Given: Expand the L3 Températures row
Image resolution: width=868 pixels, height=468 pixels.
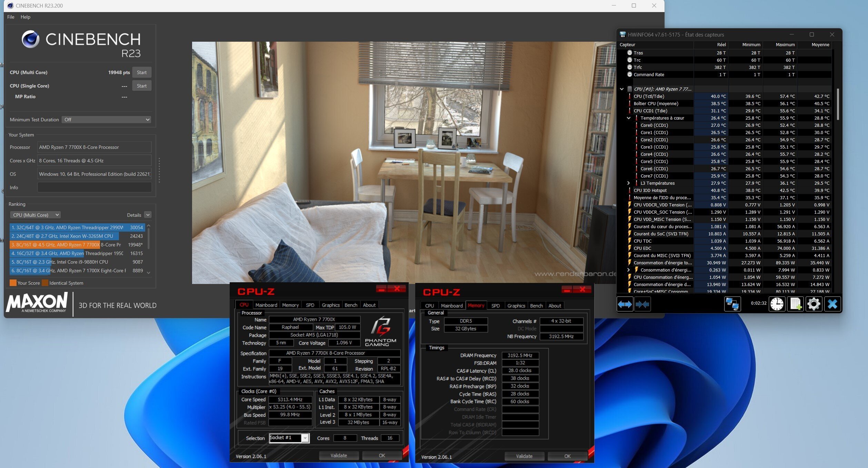Looking at the screenshot, I should (629, 183).
